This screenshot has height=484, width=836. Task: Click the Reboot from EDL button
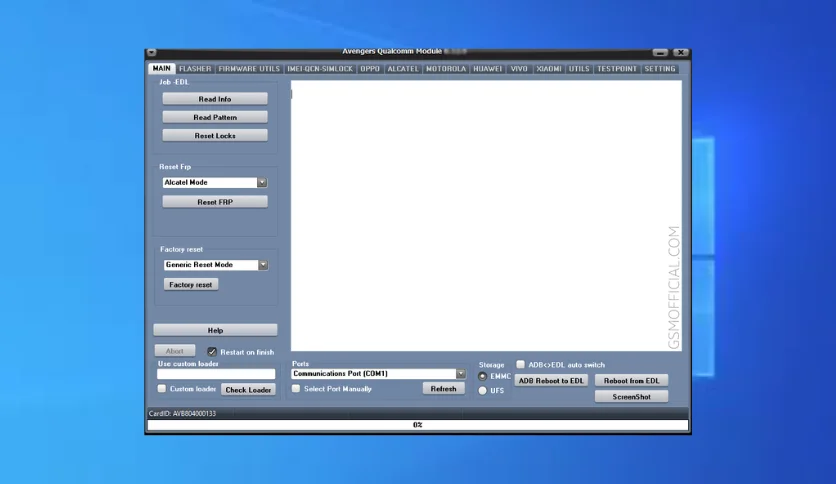coord(631,381)
